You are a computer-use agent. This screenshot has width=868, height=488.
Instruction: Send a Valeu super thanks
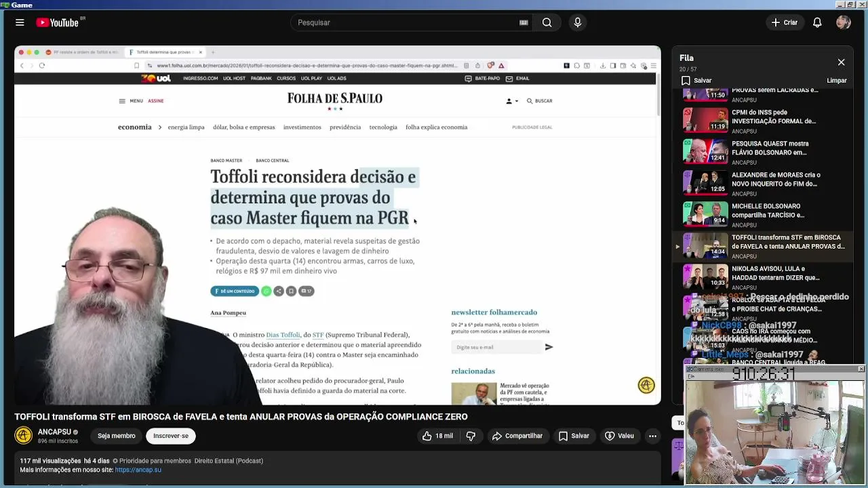pos(619,436)
